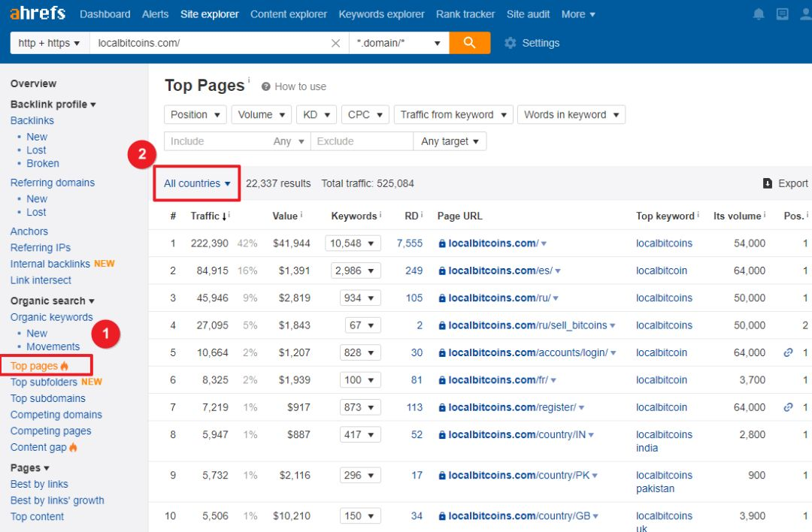Open Overview in sidebar
The height and width of the screenshot is (532, 812).
(x=33, y=83)
